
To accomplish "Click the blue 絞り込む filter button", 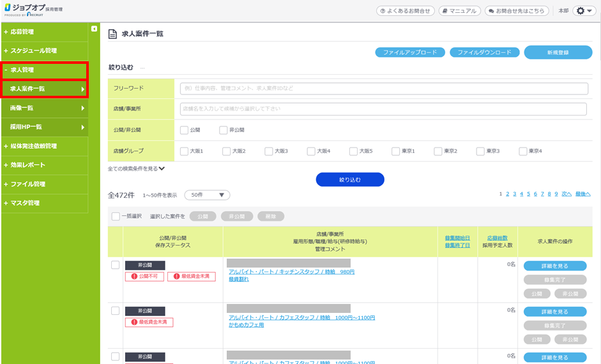I will (350, 179).
